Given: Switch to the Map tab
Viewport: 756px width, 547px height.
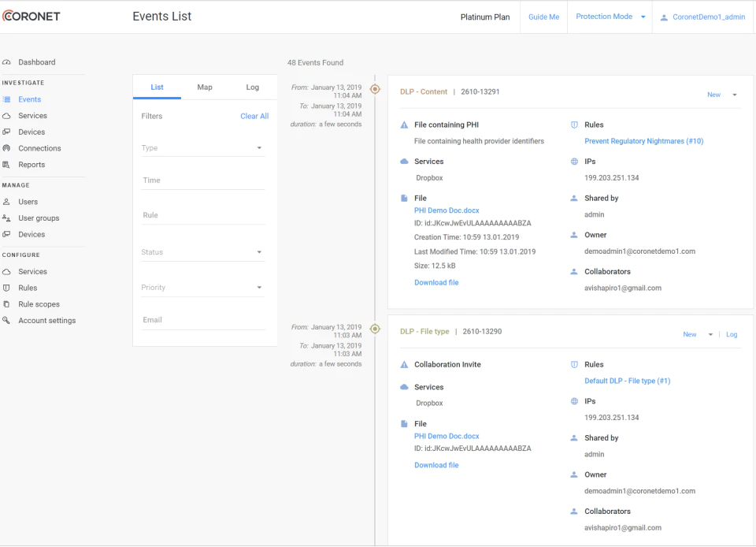Looking at the screenshot, I should click(x=205, y=87).
